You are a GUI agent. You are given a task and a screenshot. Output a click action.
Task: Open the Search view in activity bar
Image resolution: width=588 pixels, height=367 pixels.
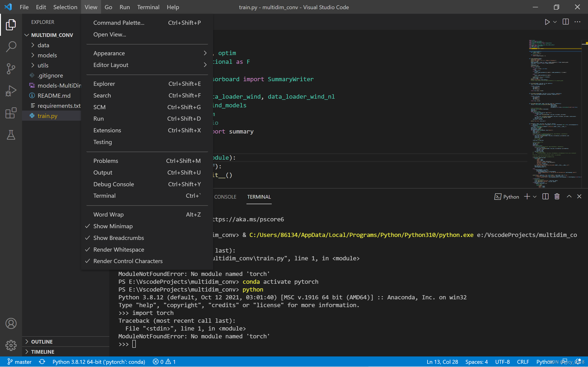pyautogui.click(x=11, y=47)
